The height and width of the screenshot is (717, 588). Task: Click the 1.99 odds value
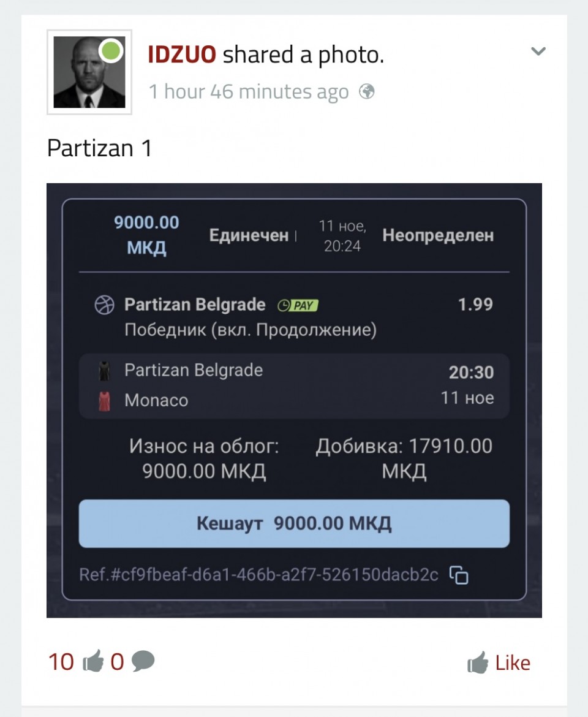pos(475,305)
